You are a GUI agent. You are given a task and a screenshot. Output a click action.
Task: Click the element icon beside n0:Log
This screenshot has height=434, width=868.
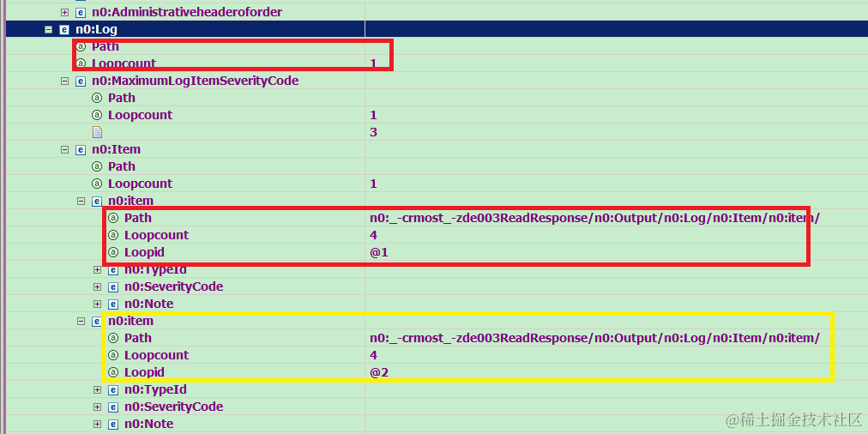[x=64, y=29]
